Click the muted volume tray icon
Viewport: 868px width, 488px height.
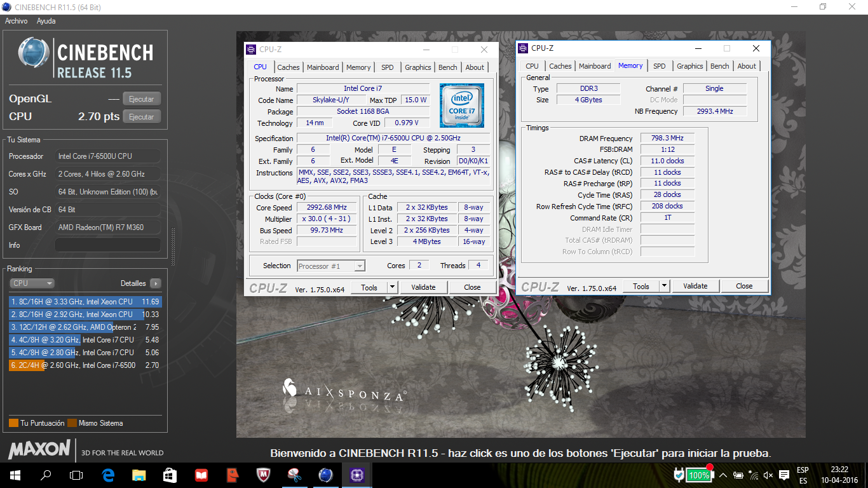click(x=768, y=475)
